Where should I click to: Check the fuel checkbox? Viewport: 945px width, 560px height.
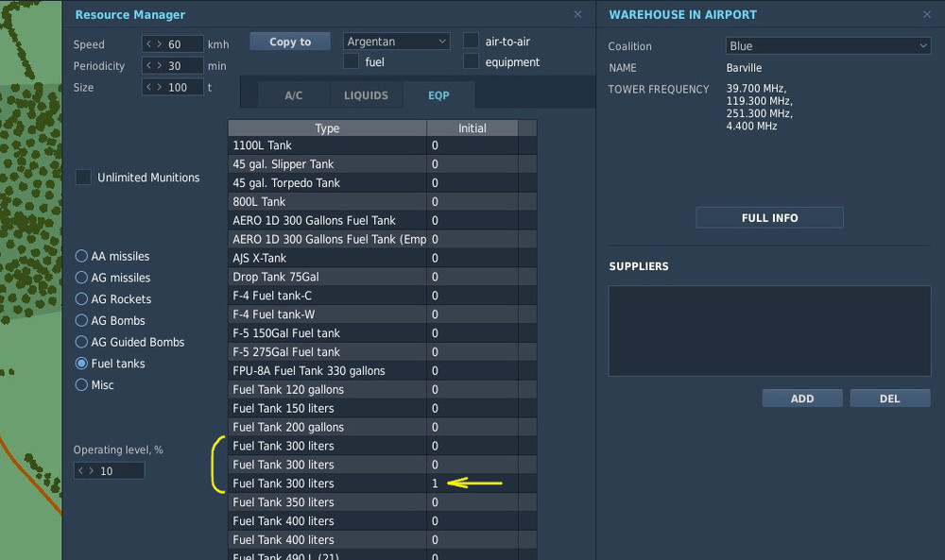coord(351,61)
